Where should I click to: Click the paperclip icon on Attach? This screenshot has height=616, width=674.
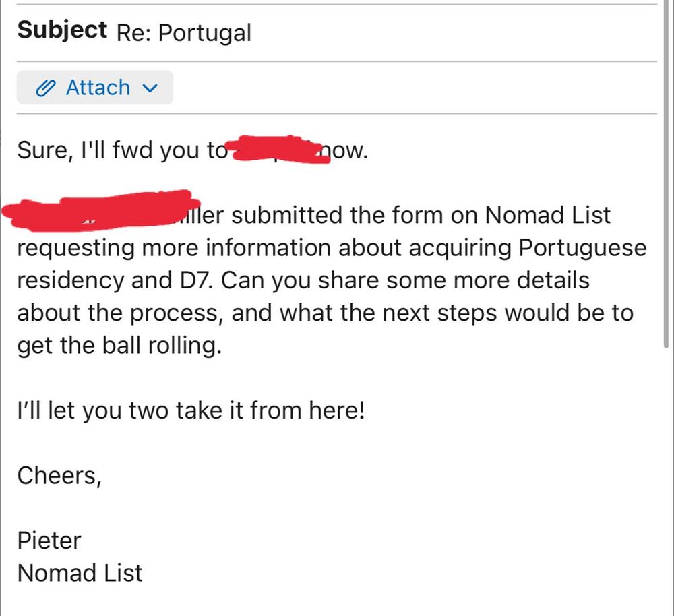pyautogui.click(x=45, y=88)
